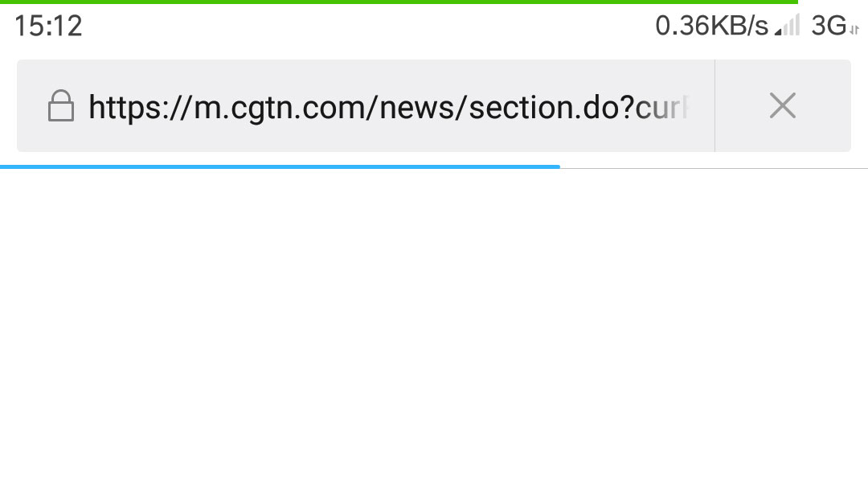
Task: Click the divider beside the X button
Action: (714, 106)
